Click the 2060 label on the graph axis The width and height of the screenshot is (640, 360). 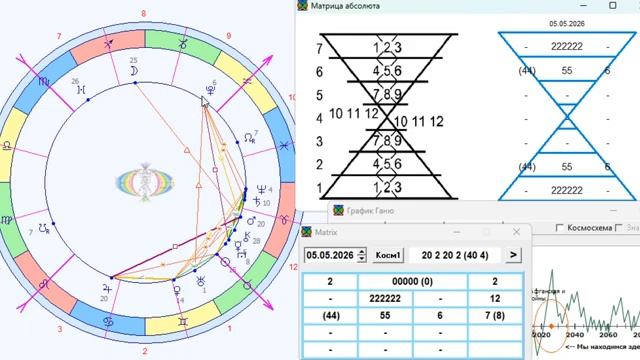(x=608, y=335)
